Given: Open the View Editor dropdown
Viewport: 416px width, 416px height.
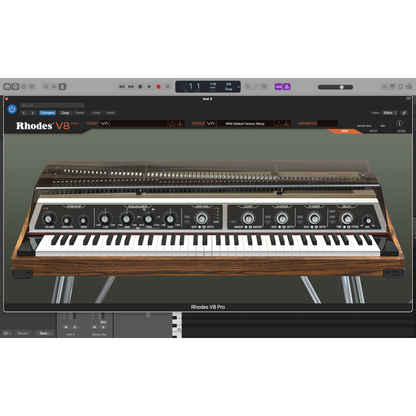Looking at the screenshot, I should click(x=389, y=113).
